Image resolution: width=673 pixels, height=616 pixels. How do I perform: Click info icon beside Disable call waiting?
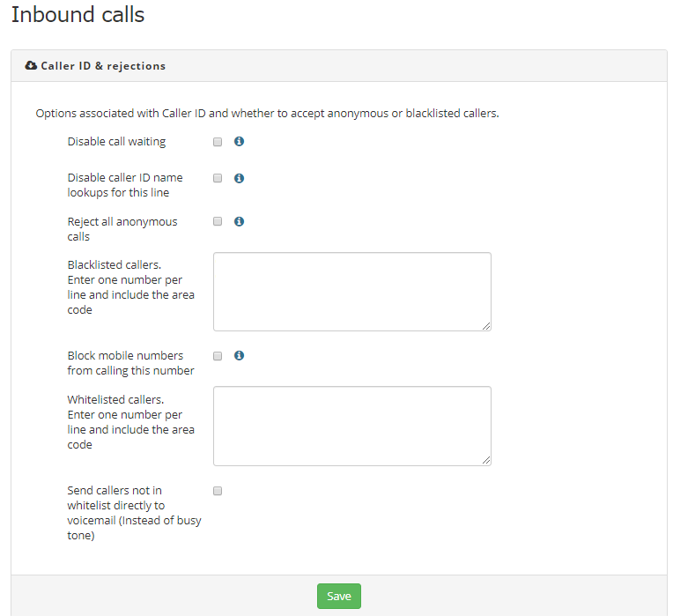click(239, 141)
